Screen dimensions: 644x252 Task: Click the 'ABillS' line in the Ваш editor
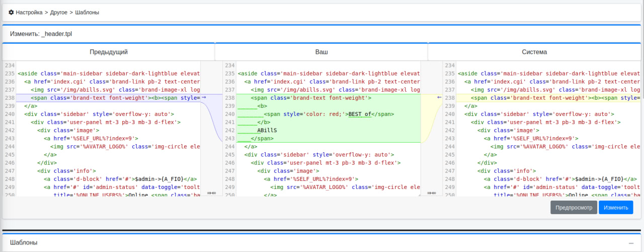267,131
